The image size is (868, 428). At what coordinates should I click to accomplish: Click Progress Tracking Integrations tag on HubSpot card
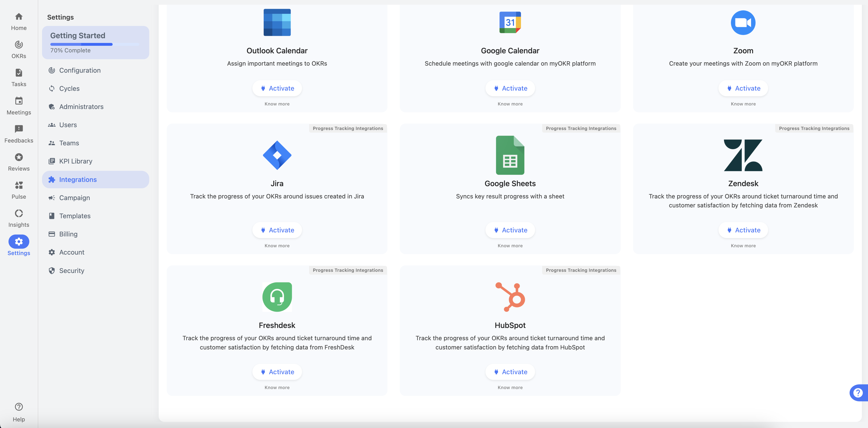point(581,270)
